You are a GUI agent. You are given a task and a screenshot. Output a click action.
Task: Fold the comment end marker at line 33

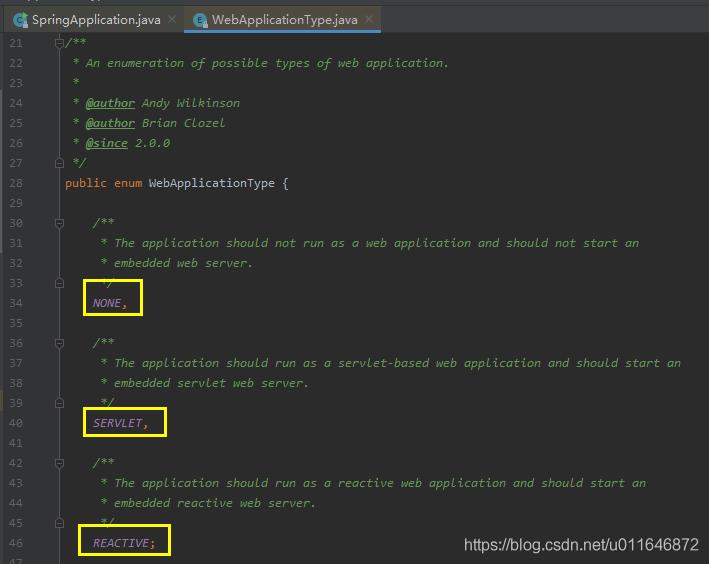click(x=59, y=283)
